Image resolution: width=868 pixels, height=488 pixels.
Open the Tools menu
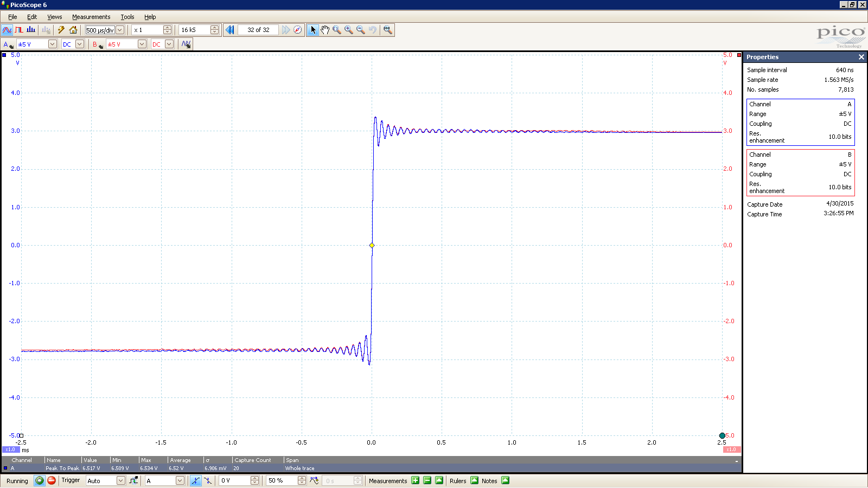(127, 17)
